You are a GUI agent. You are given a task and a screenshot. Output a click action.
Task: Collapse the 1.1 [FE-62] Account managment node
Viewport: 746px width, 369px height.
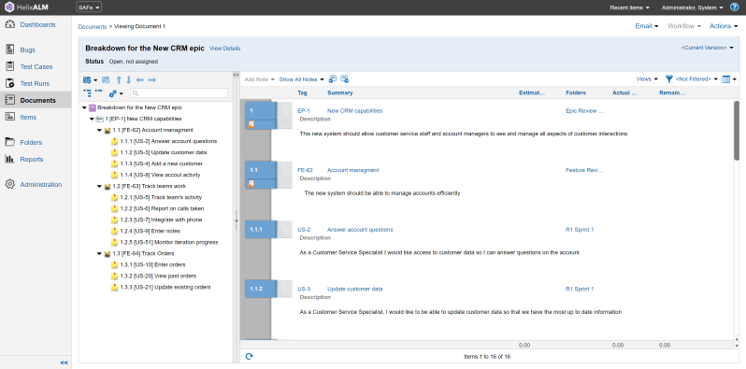tap(99, 130)
